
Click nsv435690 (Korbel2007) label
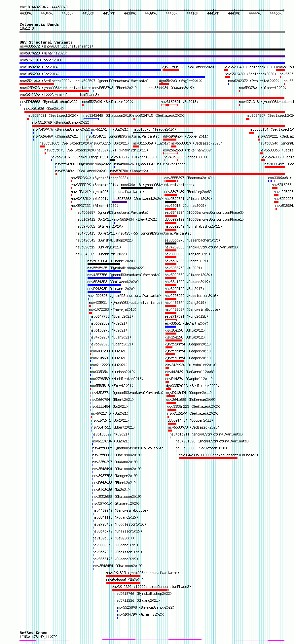(185, 157)
